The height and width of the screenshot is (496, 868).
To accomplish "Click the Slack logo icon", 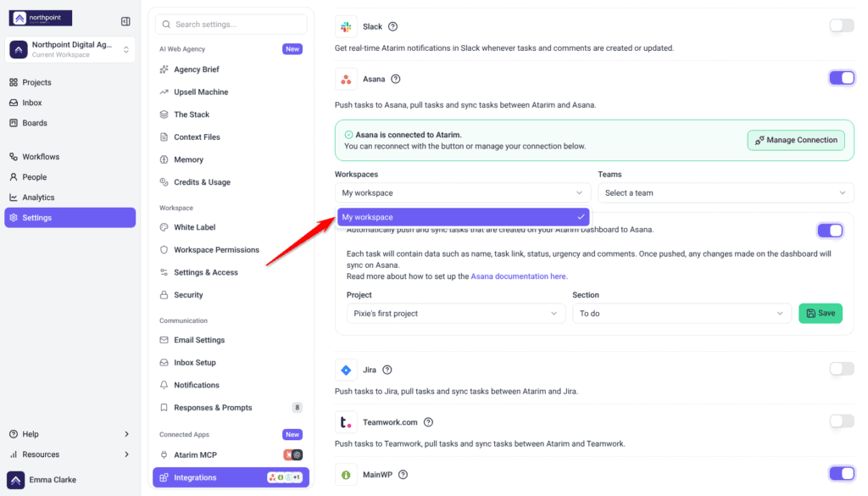I will tap(346, 26).
